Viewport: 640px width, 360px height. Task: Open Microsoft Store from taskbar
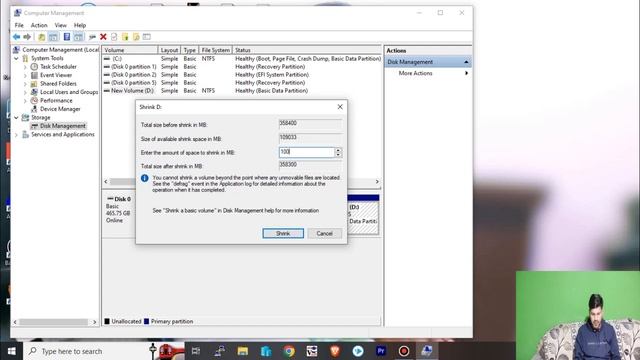pos(266,351)
